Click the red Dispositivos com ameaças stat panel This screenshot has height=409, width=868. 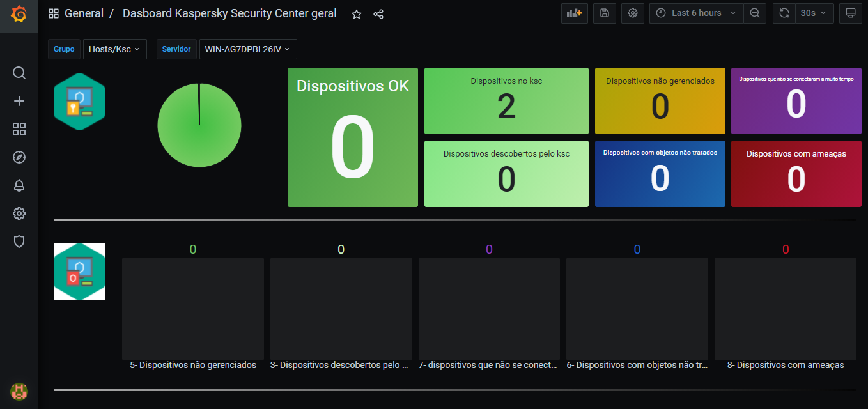[x=796, y=174]
